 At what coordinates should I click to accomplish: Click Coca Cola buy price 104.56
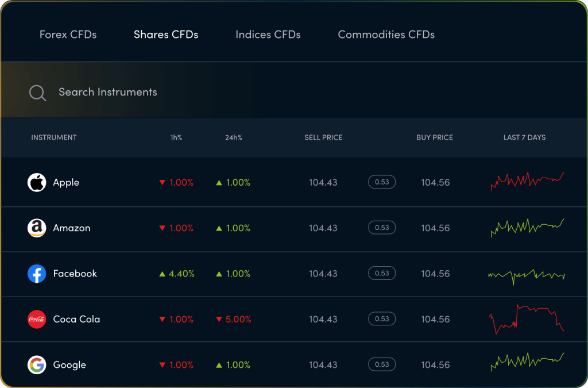coord(435,320)
